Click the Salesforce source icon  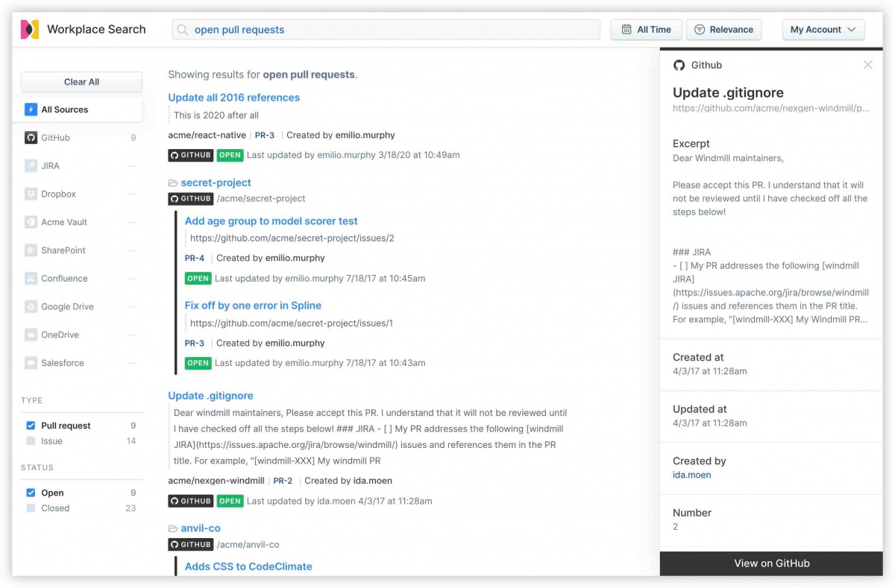click(31, 363)
